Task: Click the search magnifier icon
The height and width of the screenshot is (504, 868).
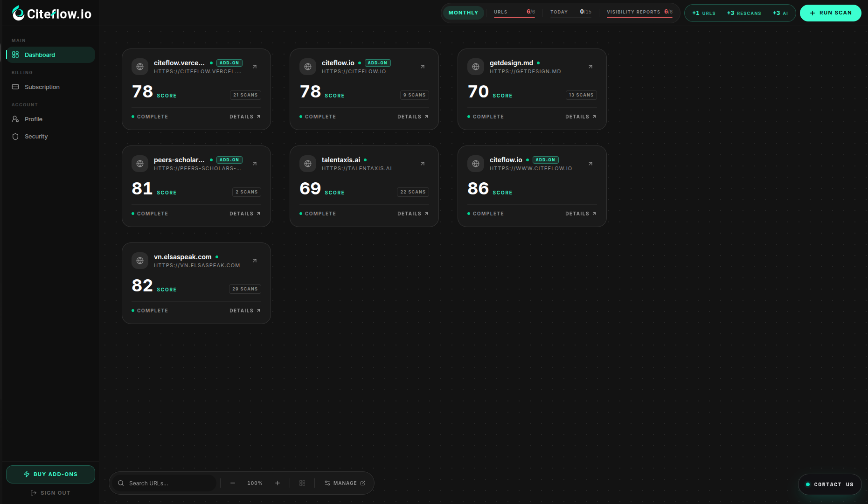Action: 121,483
